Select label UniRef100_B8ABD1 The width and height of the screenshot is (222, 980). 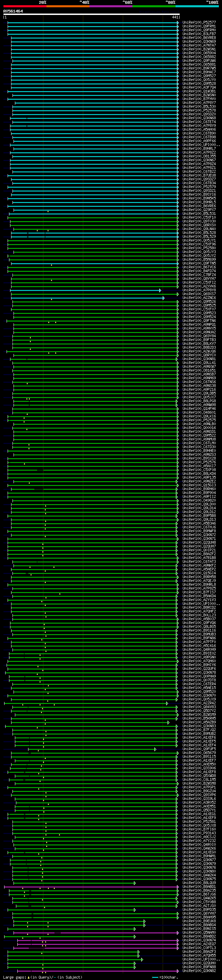click(x=199, y=886)
